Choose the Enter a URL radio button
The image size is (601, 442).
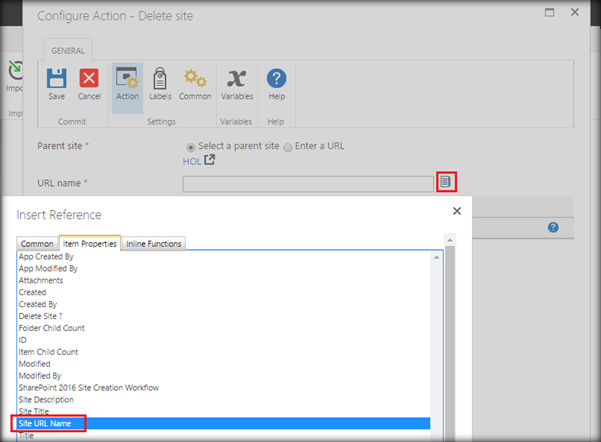287,147
